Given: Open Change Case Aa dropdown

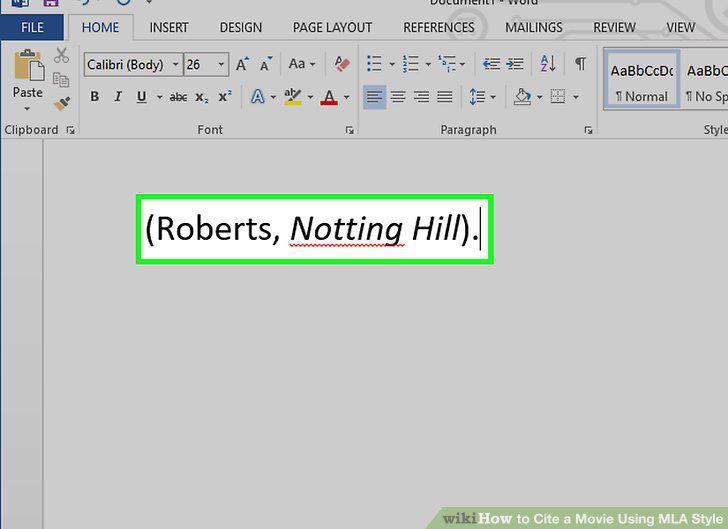Looking at the screenshot, I should click(302, 64).
